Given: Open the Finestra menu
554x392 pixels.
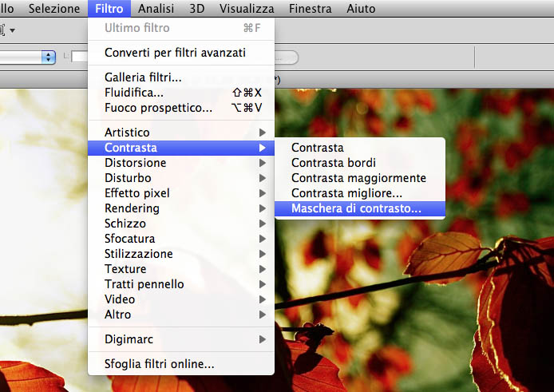Looking at the screenshot, I should coord(311,9).
